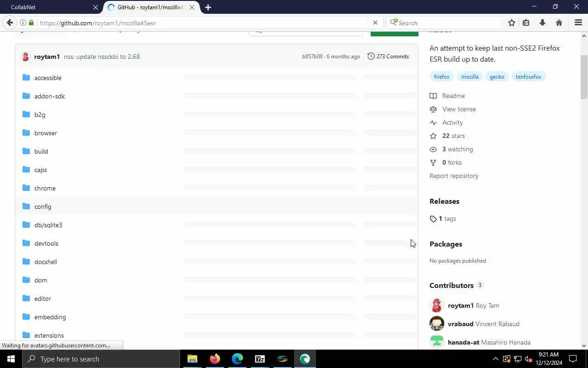The width and height of the screenshot is (588, 368).
Task: Stop loading with the X button in address bar
Action: tap(375, 23)
